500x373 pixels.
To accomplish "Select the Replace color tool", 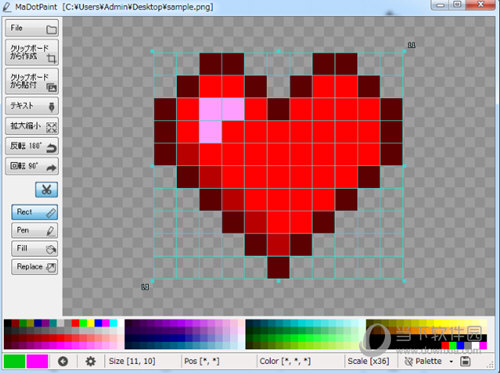I will 34,267.
